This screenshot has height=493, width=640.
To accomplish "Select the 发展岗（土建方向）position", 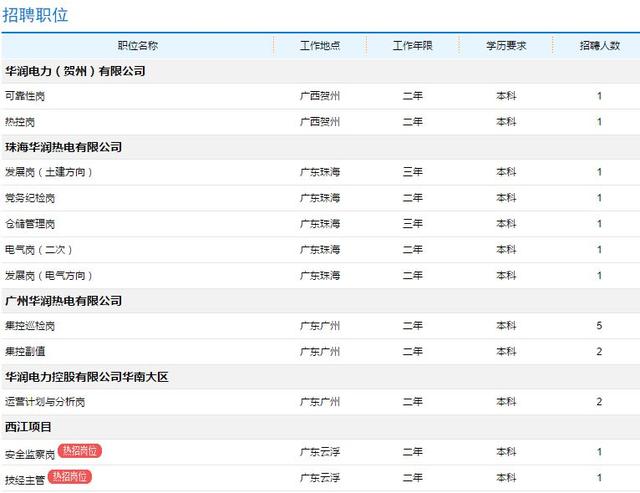I will [x=49, y=172].
